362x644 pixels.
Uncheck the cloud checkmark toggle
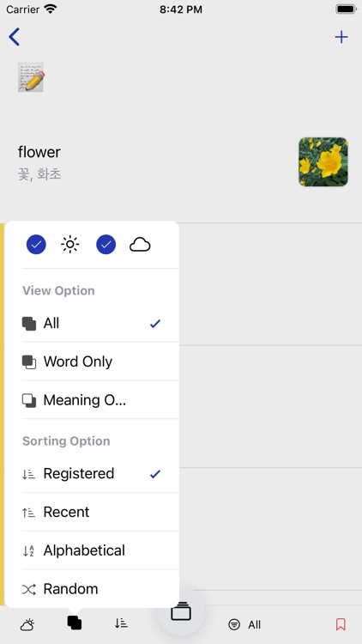pos(106,245)
